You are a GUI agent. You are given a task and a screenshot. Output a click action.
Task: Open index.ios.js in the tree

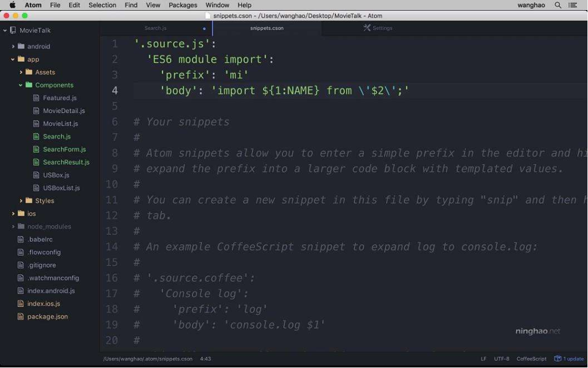44,303
